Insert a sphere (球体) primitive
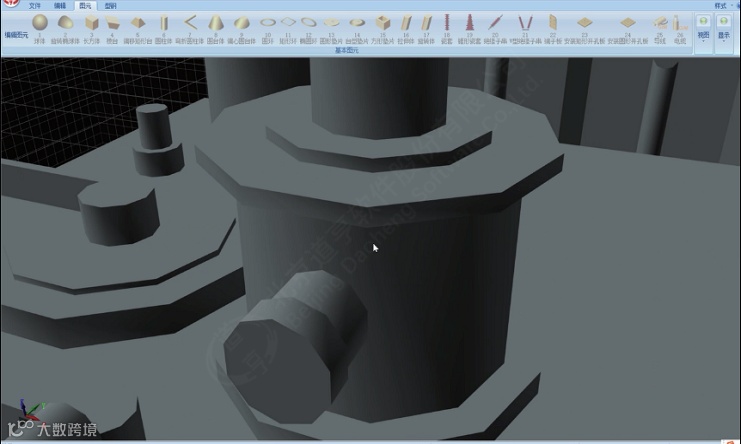 40,28
